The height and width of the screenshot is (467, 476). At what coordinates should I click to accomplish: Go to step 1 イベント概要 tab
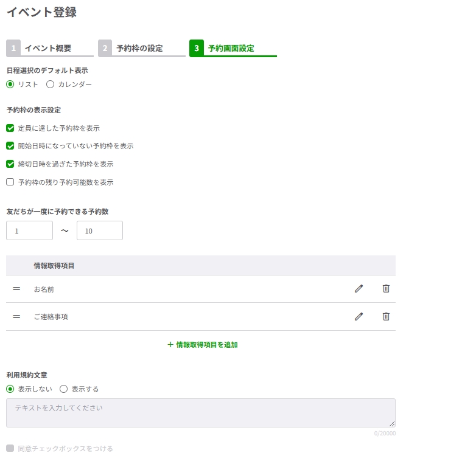tap(49, 49)
